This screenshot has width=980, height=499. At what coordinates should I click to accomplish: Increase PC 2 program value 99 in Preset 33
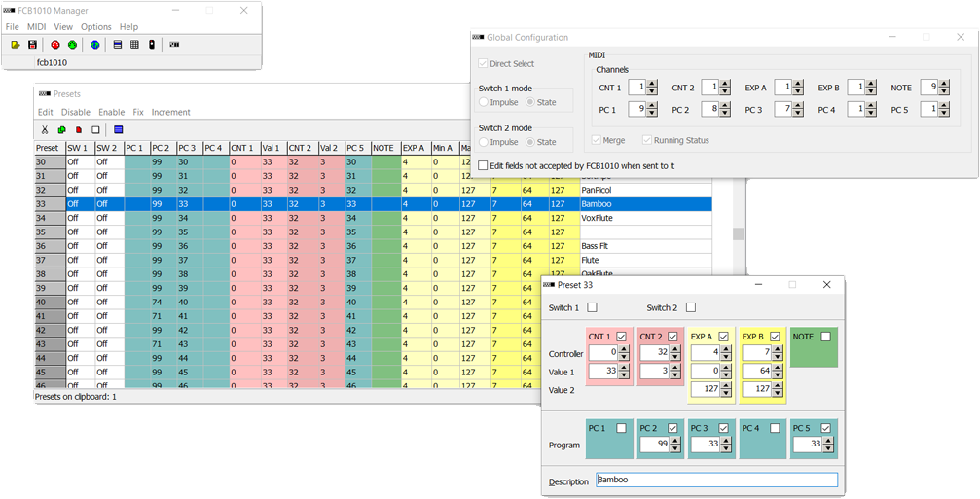click(674, 441)
